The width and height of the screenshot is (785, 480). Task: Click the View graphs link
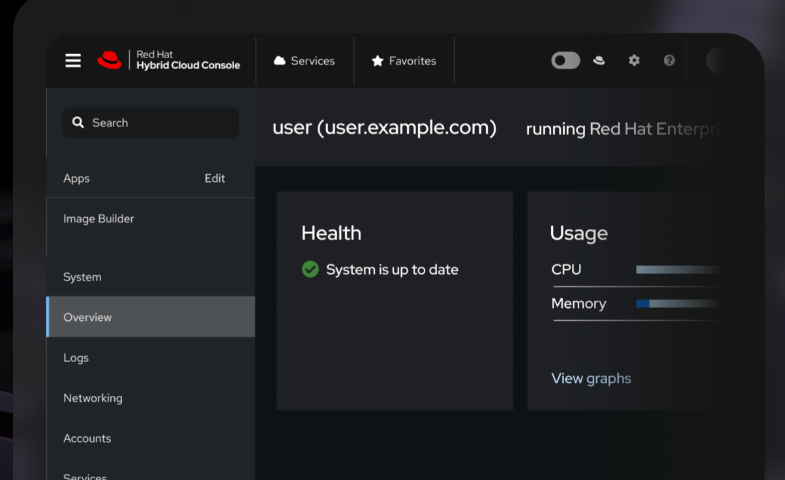pos(591,378)
